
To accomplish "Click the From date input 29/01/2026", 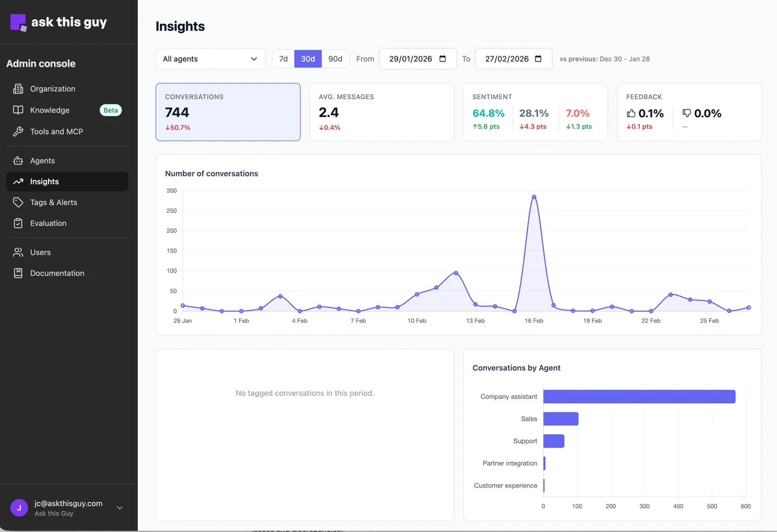I will (418, 59).
